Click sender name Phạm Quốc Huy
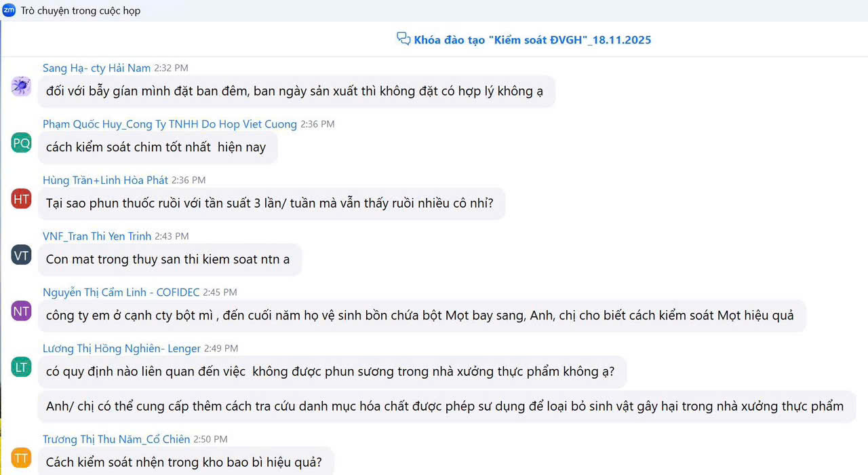 click(170, 124)
